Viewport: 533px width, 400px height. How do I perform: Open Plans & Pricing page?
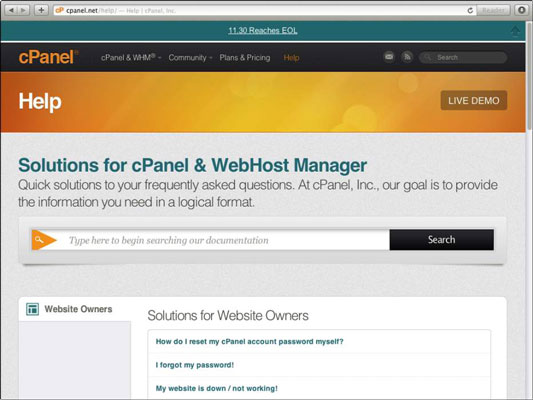(x=245, y=57)
